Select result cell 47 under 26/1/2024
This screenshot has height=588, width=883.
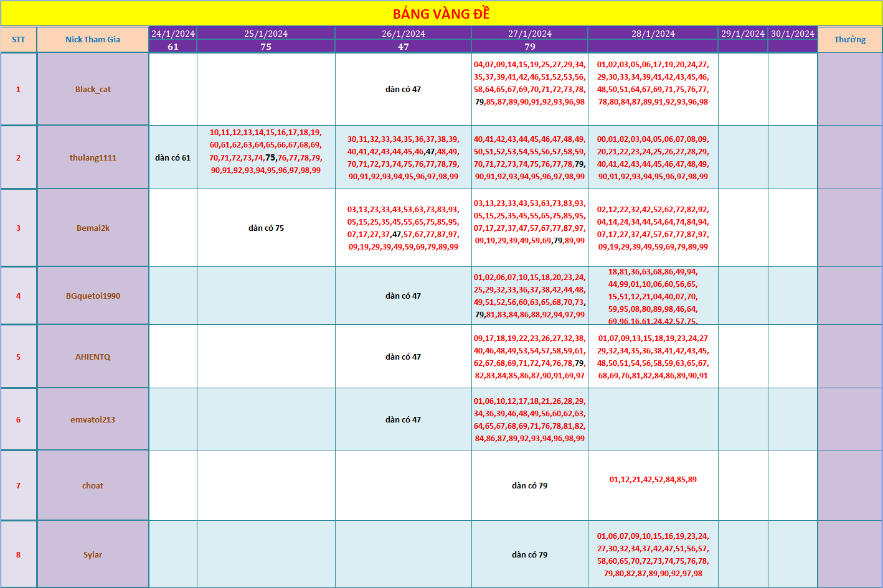(404, 47)
